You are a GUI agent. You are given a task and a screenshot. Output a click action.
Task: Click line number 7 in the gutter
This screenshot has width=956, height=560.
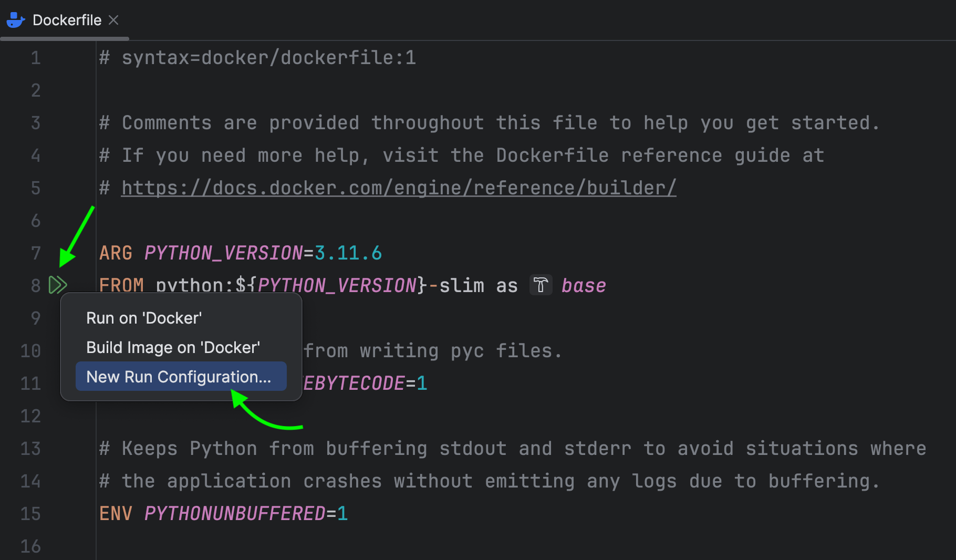35,253
